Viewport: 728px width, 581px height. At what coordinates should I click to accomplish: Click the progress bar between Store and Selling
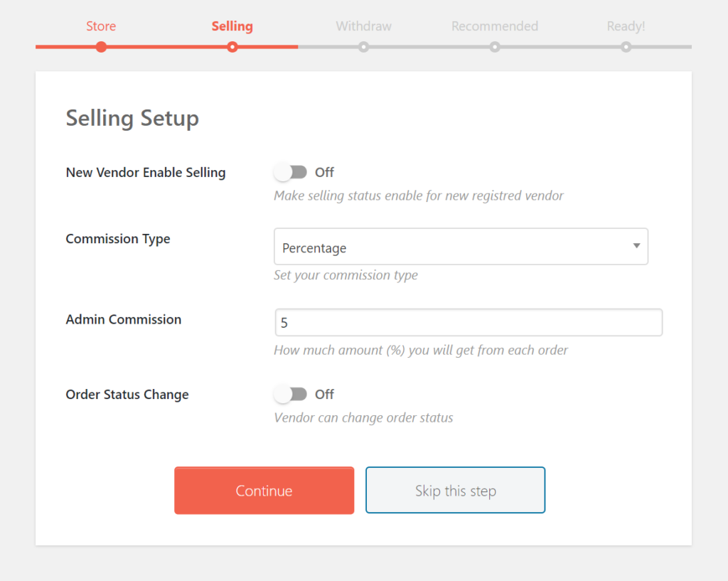(x=167, y=47)
